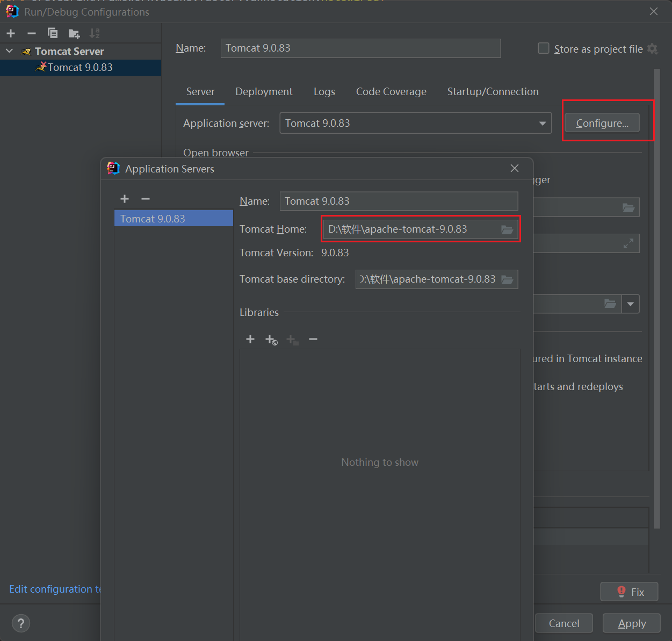Click the Fix button
The image size is (672, 641).
coord(629,592)
